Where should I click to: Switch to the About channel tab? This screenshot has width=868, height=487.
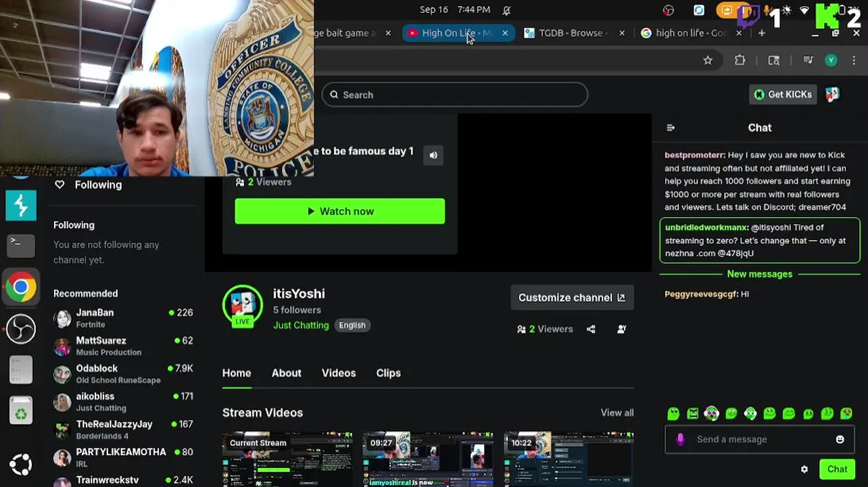click(287, 373)
